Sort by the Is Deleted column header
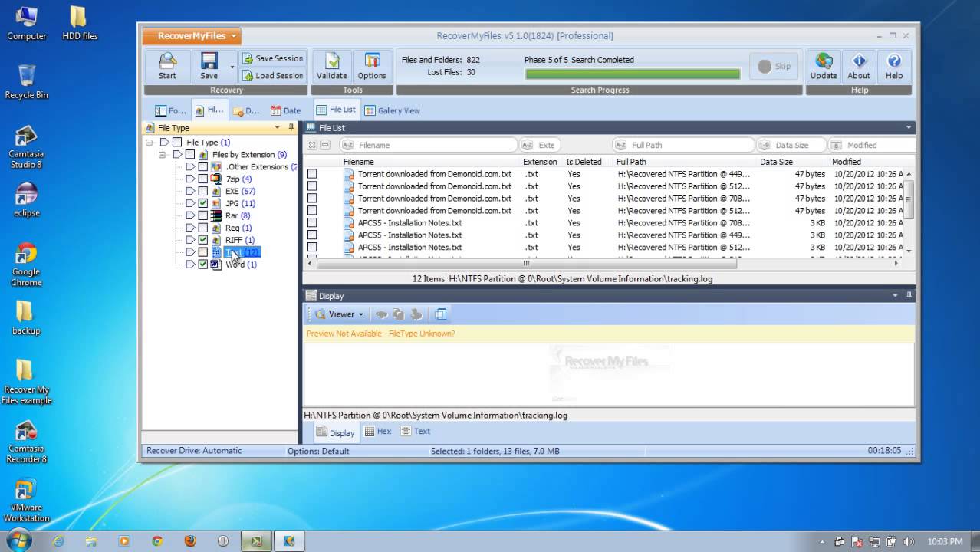 (584, 162)
